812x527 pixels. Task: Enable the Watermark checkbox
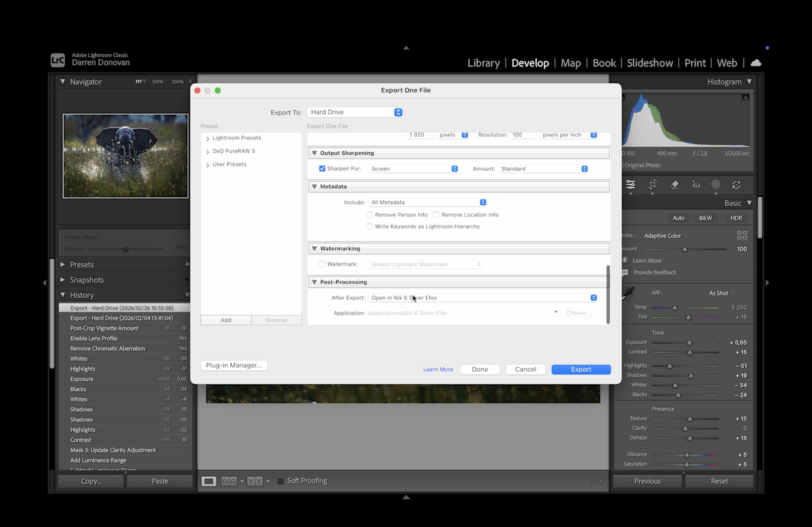[322, 264]
